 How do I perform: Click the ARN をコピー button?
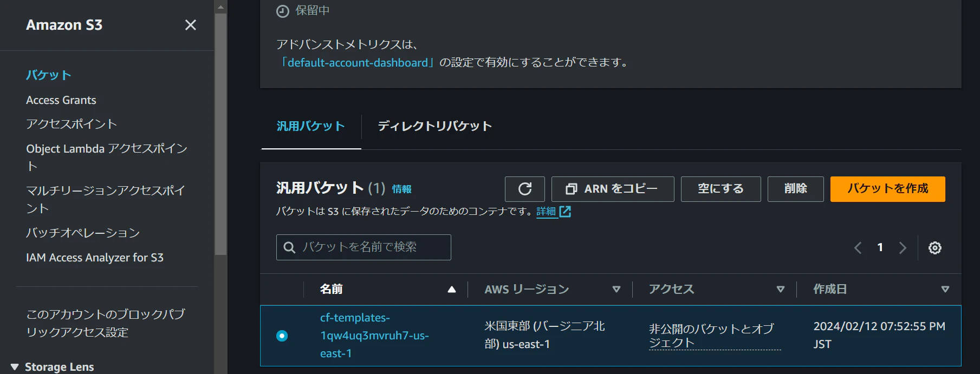click(613, 189)
